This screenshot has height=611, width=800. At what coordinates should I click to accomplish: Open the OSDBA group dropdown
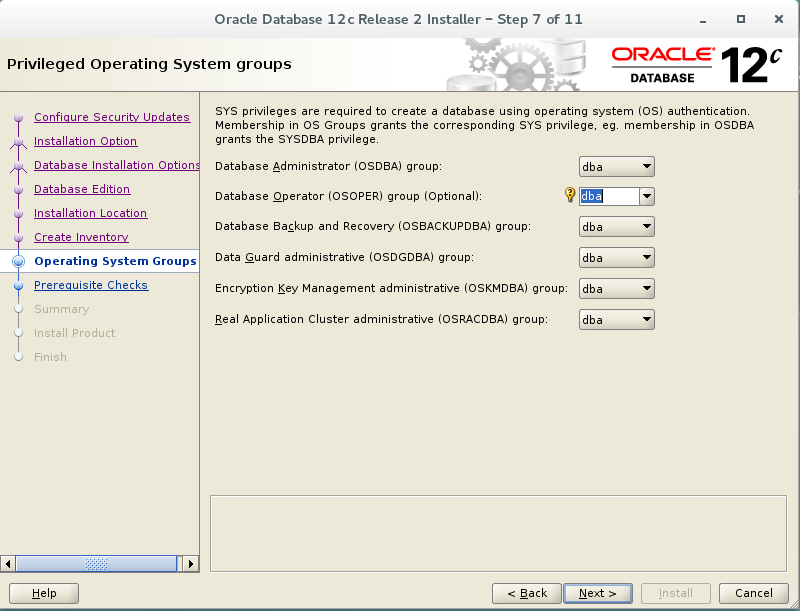point(616,167)
